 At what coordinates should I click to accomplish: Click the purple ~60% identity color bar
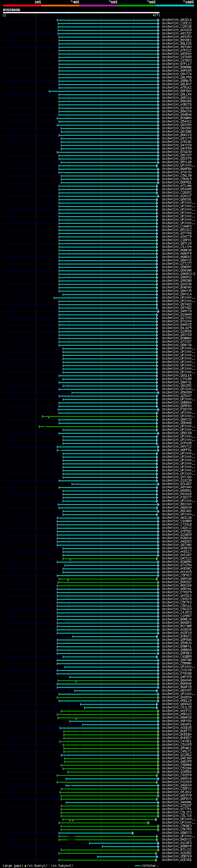point(99,6)
